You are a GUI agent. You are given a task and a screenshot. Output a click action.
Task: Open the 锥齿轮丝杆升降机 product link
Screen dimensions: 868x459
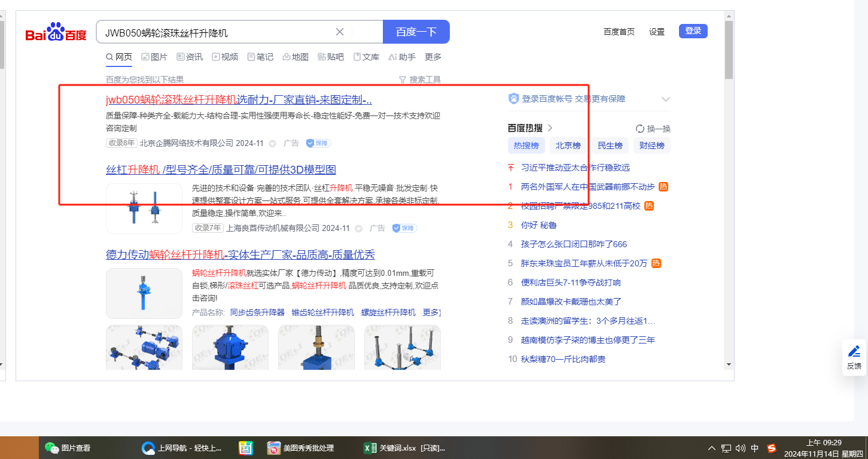[x=323, y=313]
